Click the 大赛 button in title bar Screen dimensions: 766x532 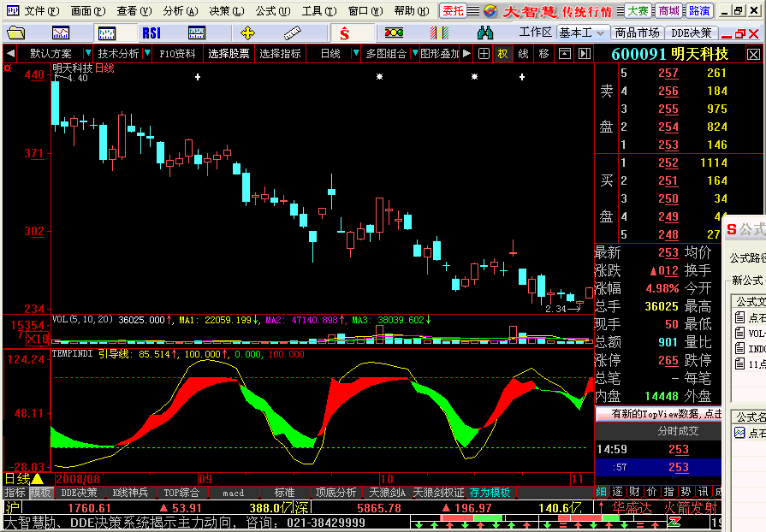tap(638, 11)
